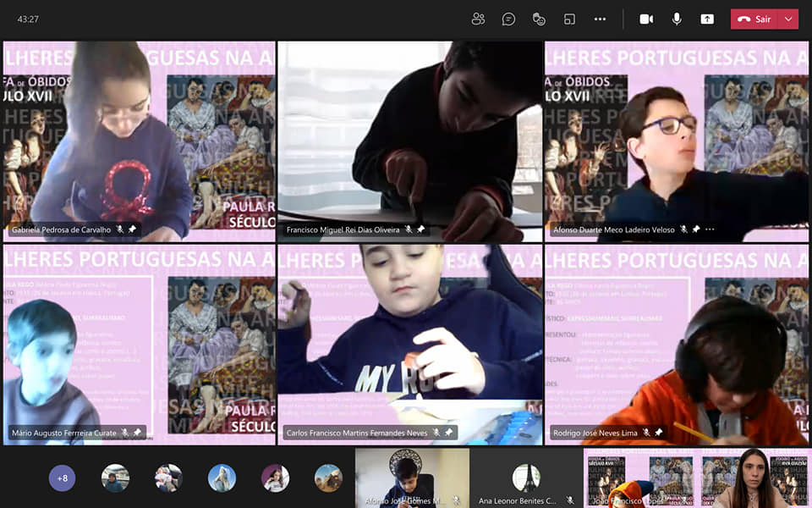Viewport: 812px width, 508px height.
Task: Toggle the camera on or off
Action: pos(646,19)
